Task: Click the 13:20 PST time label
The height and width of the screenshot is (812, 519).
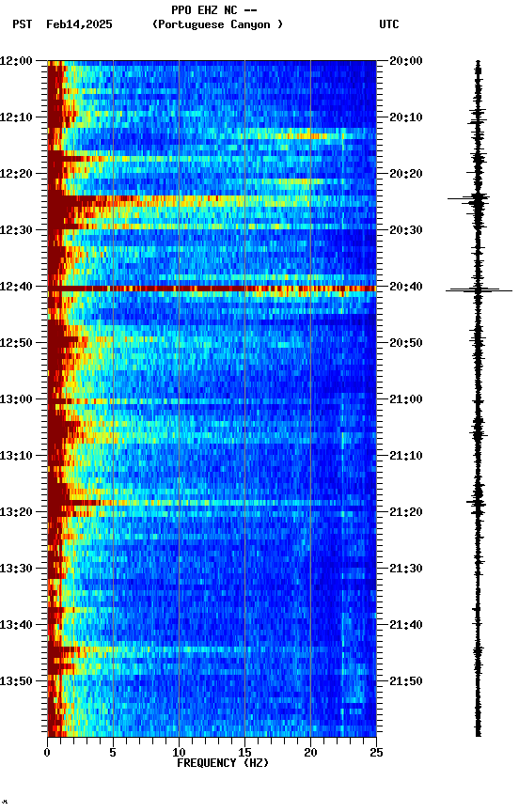Action: coord(16,513)
